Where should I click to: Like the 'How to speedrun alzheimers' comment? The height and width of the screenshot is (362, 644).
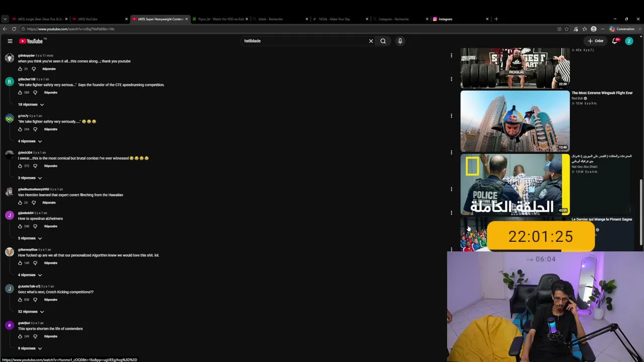pyautogui.click(x=20, y=226)
